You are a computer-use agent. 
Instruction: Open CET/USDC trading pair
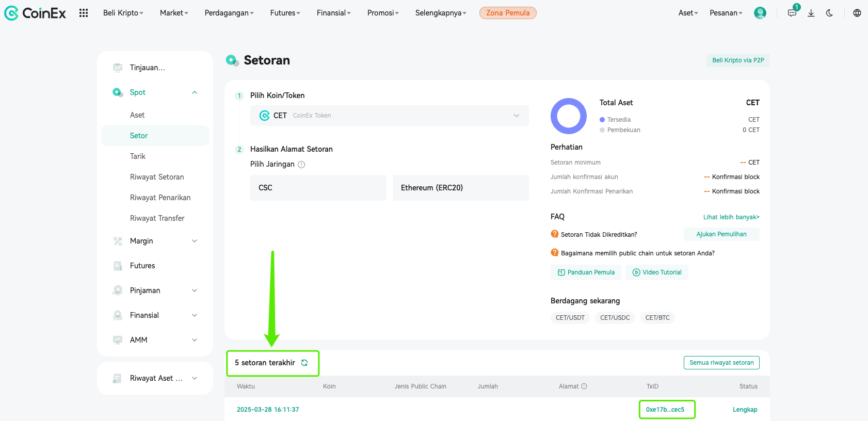point(615,318)
